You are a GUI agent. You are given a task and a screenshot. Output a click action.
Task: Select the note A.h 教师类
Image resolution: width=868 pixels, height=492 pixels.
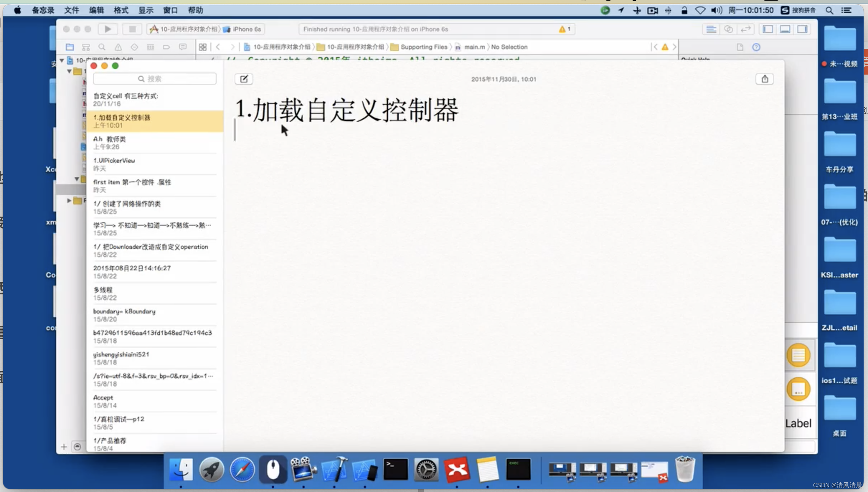point(155,143)
